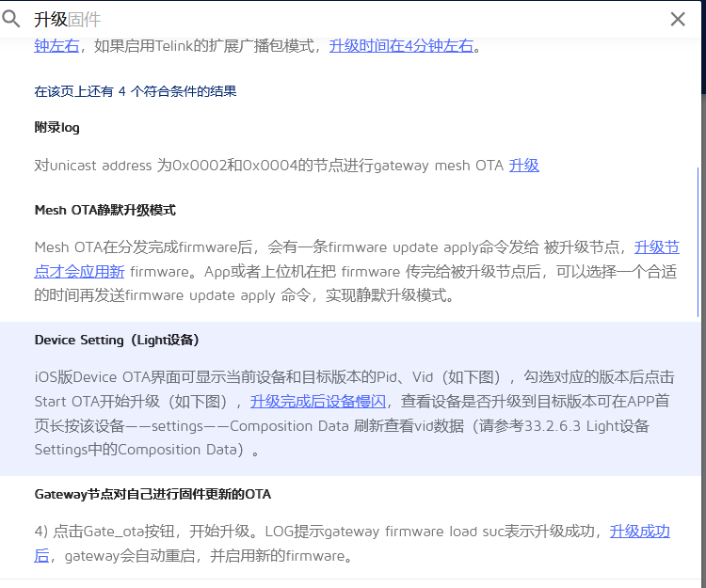
Task: Click the 升级成功后 highlighted link
Action: coord(639,532)
